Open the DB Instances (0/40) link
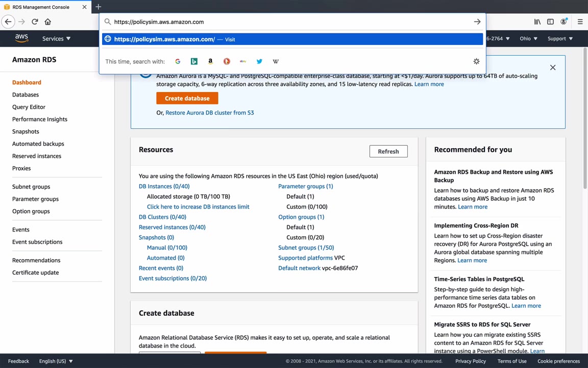This screenshot has width=588, height=368. (164, 186)
